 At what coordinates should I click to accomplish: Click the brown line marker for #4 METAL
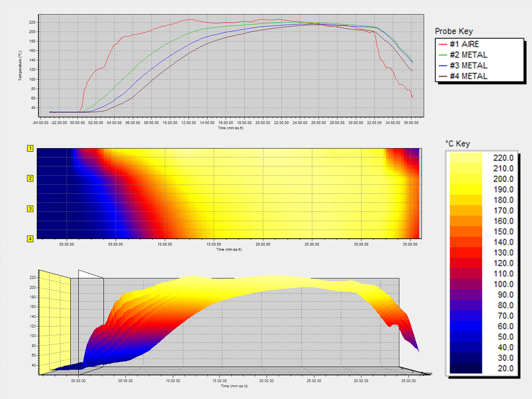[x=442, y=76]
